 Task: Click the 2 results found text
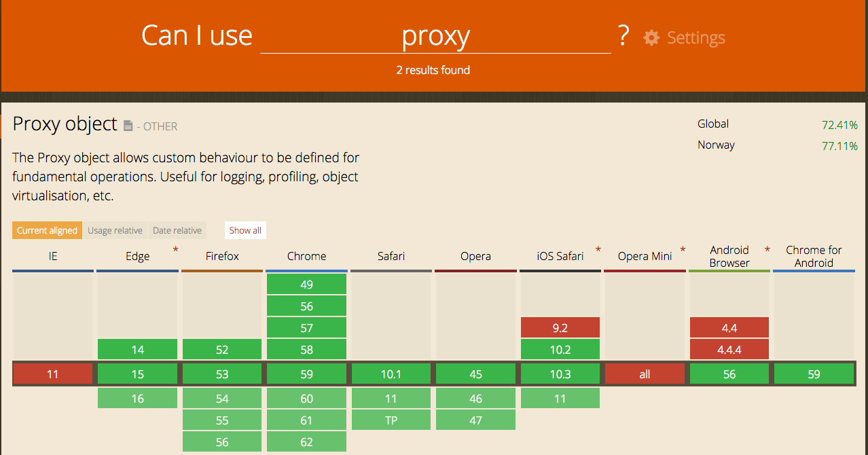click(x=433, y=70)
